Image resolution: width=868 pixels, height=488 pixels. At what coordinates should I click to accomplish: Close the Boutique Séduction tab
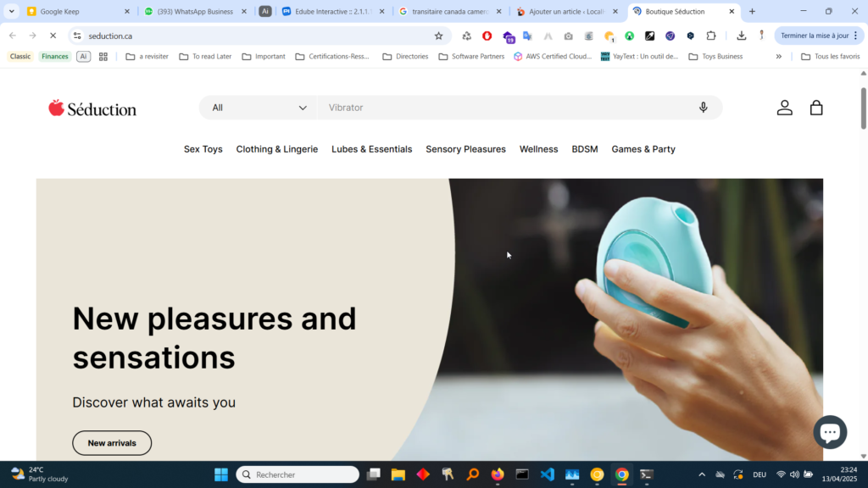click(732, 11)
